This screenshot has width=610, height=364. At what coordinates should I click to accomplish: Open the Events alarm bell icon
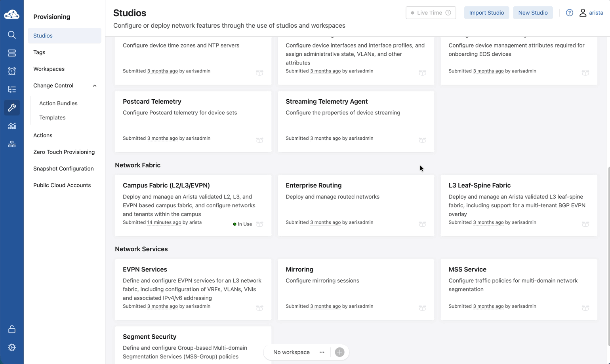pos(12,71)
